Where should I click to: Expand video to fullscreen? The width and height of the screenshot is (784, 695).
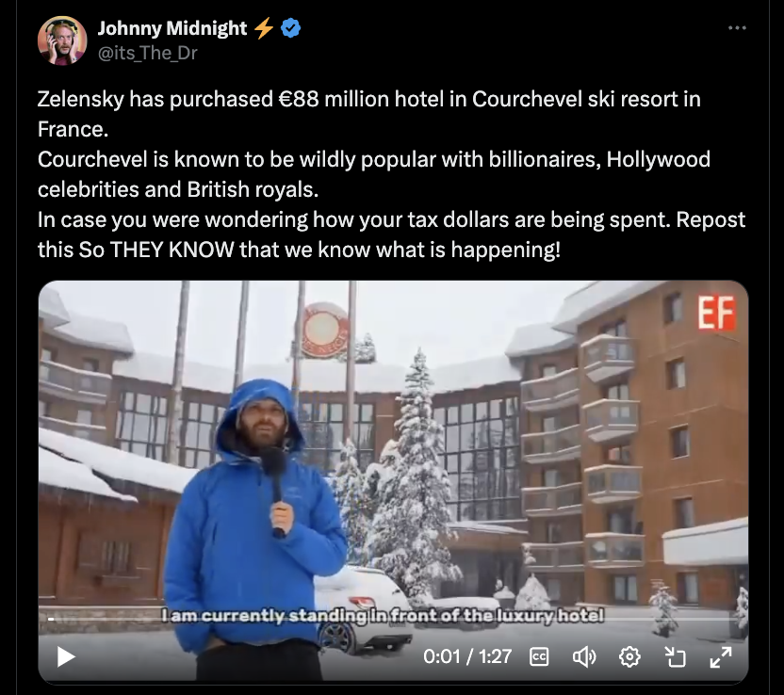(x=721, y=656)
